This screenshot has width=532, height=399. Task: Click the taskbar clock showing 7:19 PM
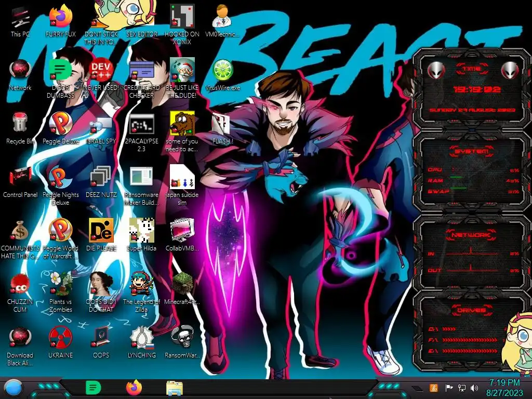(x=504, y=388)
